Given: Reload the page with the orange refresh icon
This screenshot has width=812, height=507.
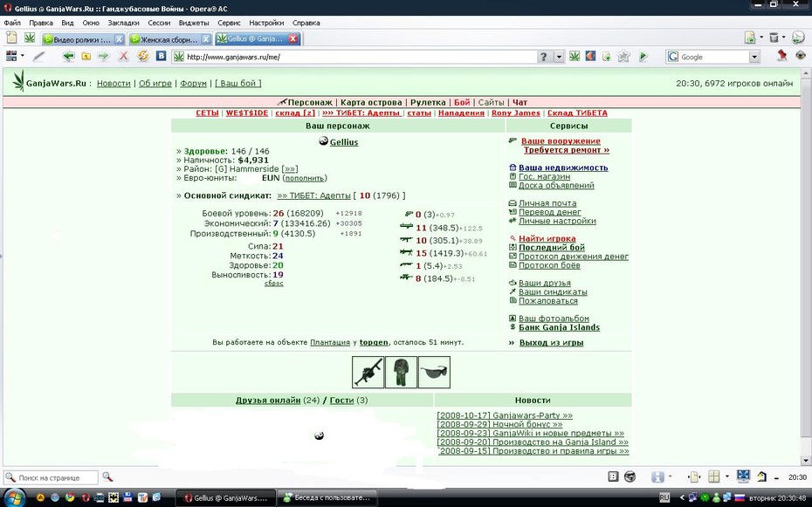Looking at the screenshot, I should (x=143, y=56).
